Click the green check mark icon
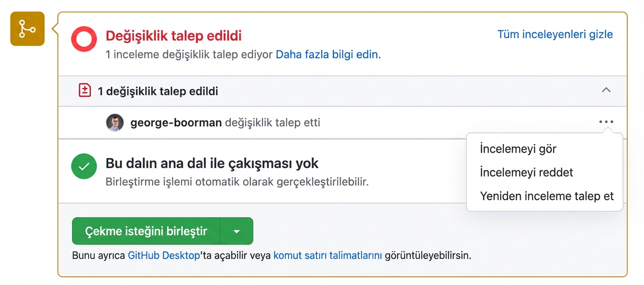The image size is (644, 285). (x=84, y=166)
